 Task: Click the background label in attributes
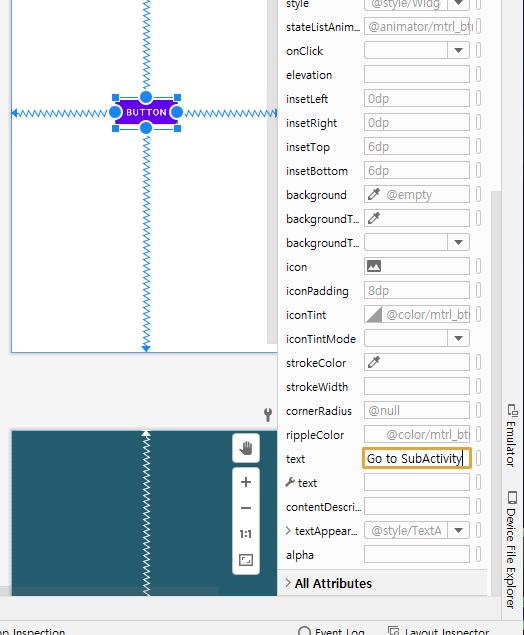[316, 195]
